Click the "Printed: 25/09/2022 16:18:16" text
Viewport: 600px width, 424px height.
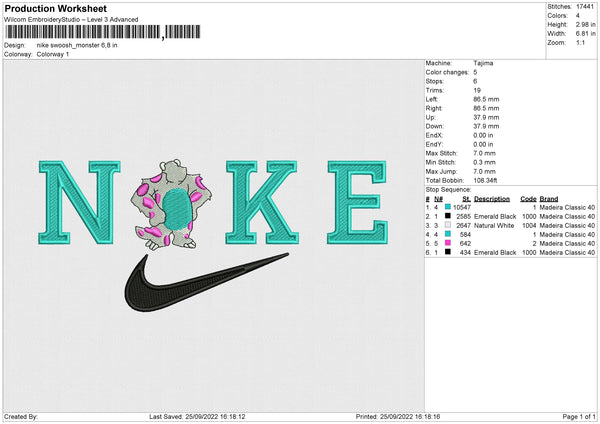click(x=398, y=417)
